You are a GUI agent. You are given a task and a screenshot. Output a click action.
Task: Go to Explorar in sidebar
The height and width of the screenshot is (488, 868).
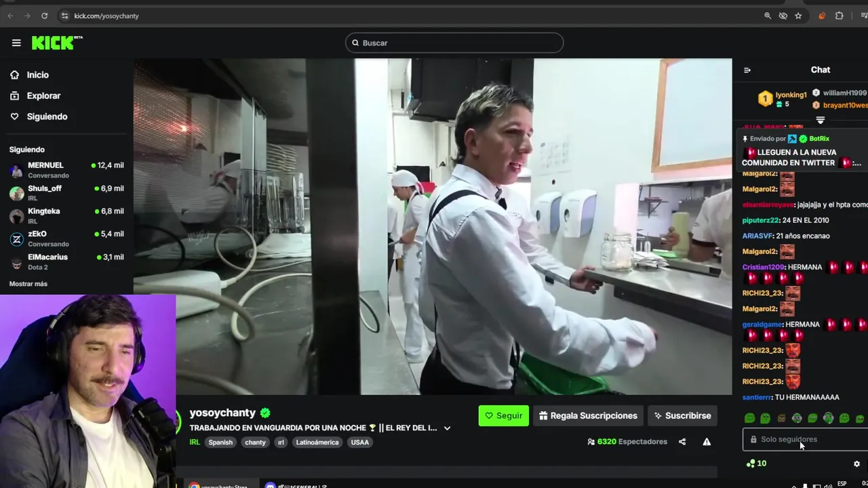pos(43,96)
